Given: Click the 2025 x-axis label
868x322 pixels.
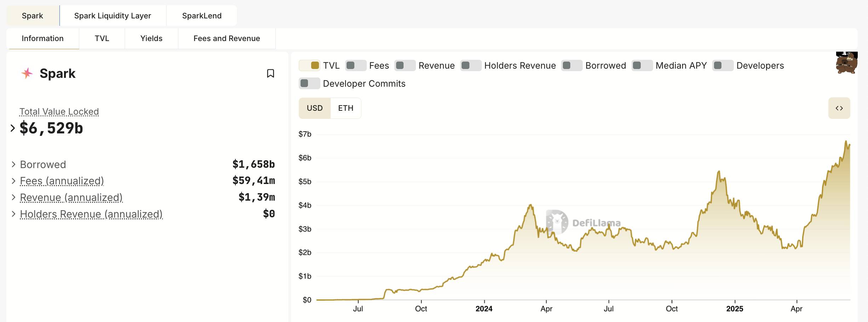Looking at the screenshot, I should coord(735,309).
